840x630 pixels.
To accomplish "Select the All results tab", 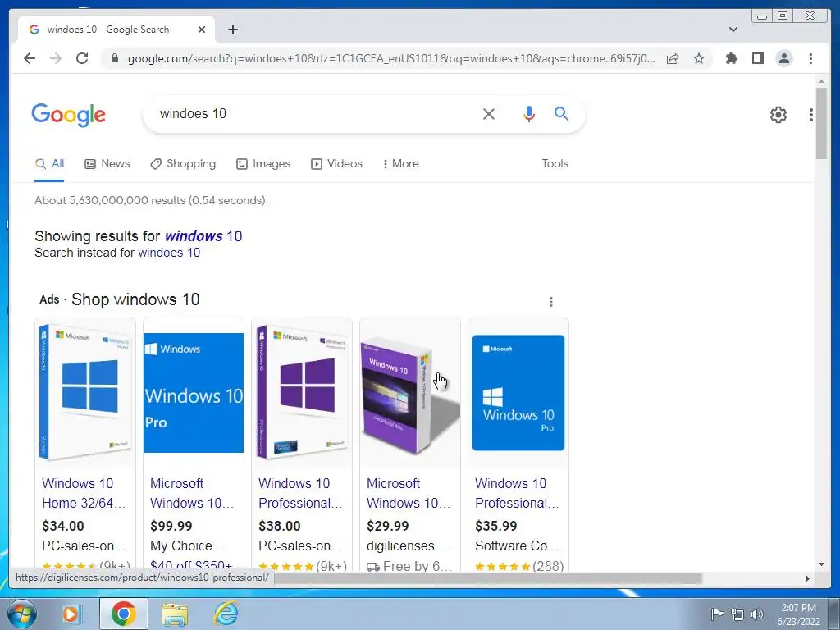I will [49, 163].
